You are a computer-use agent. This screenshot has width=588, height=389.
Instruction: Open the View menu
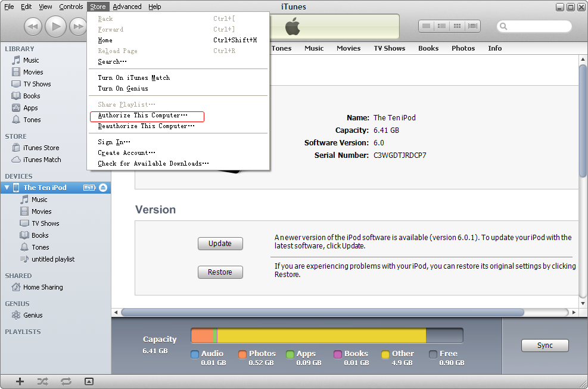(x=45, y=7)
